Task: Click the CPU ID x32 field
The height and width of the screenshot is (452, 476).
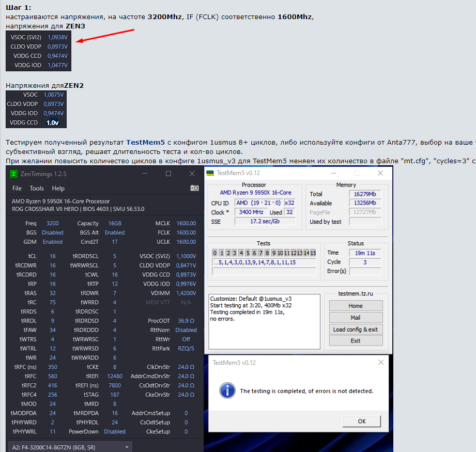Action: click(x=289, y=203)
